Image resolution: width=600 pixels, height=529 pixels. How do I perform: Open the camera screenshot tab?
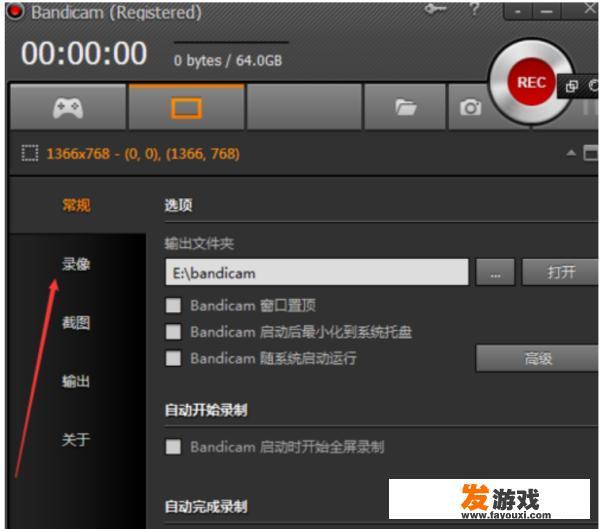(470, 108)
